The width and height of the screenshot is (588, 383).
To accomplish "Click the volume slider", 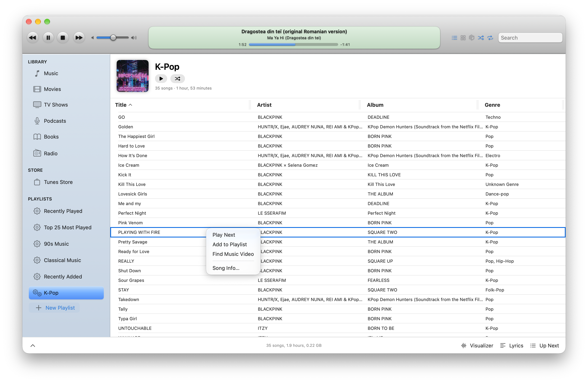I will tap(113, 38).
